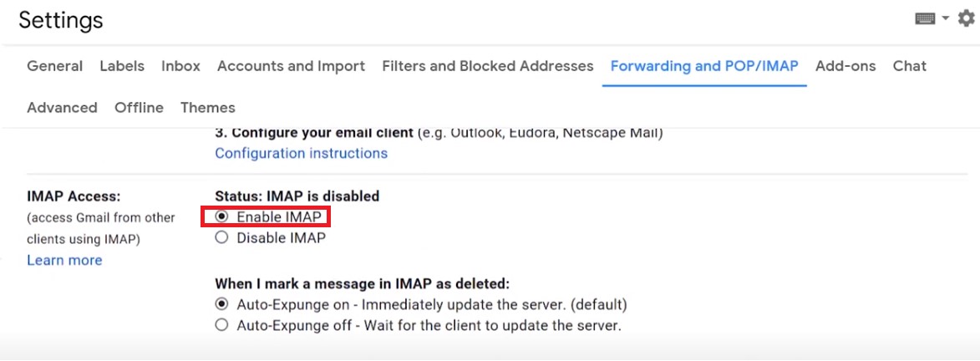This screenshot has height=361, width=980.
Task: Open Accounts and Import tab
Action: 291,66
